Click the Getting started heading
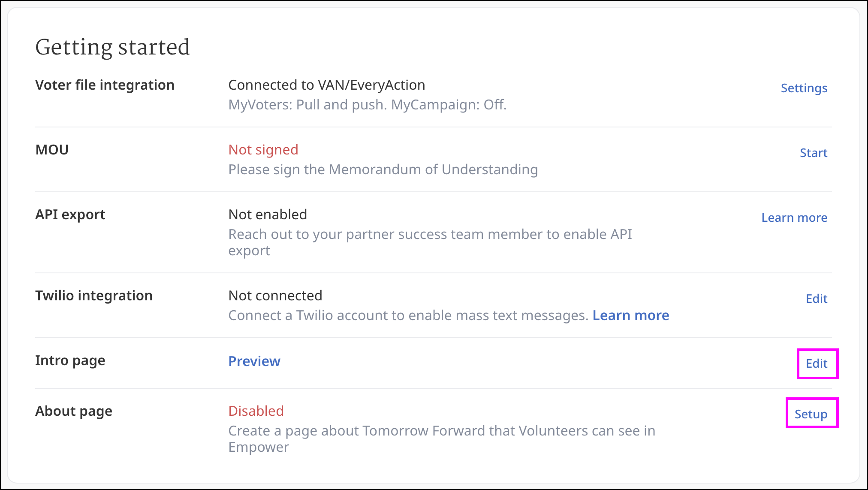868x490 pixels. click(112, 47)
